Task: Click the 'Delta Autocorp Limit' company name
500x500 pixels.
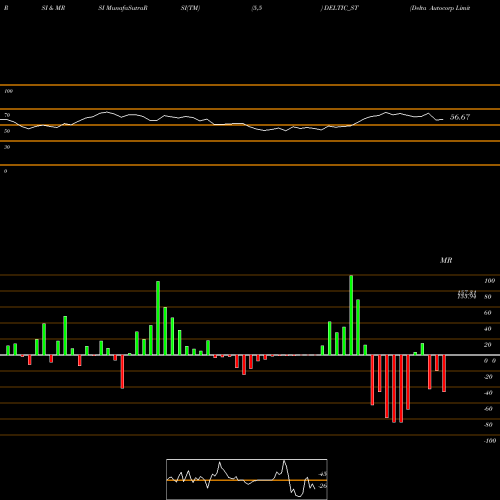Action: click(440, 8)
